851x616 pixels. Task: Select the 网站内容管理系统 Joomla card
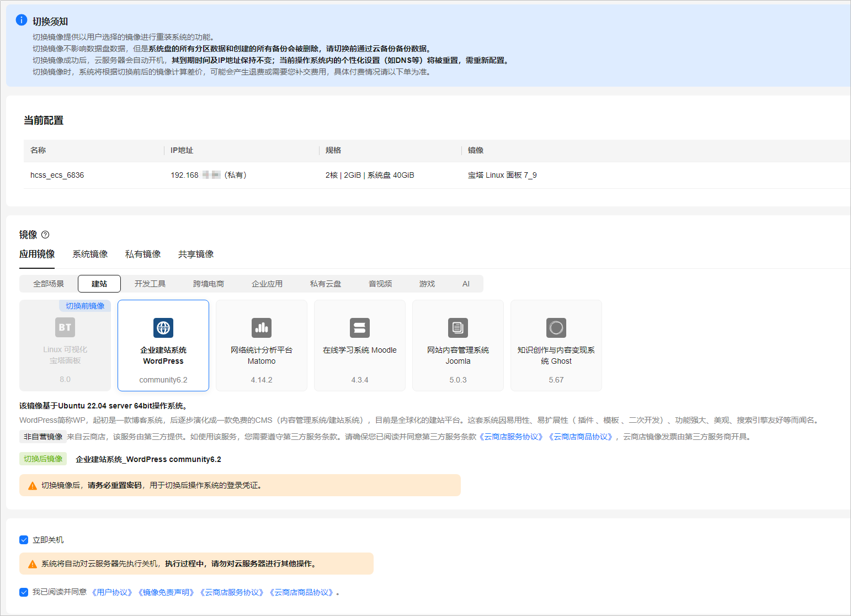click(458, 346)
